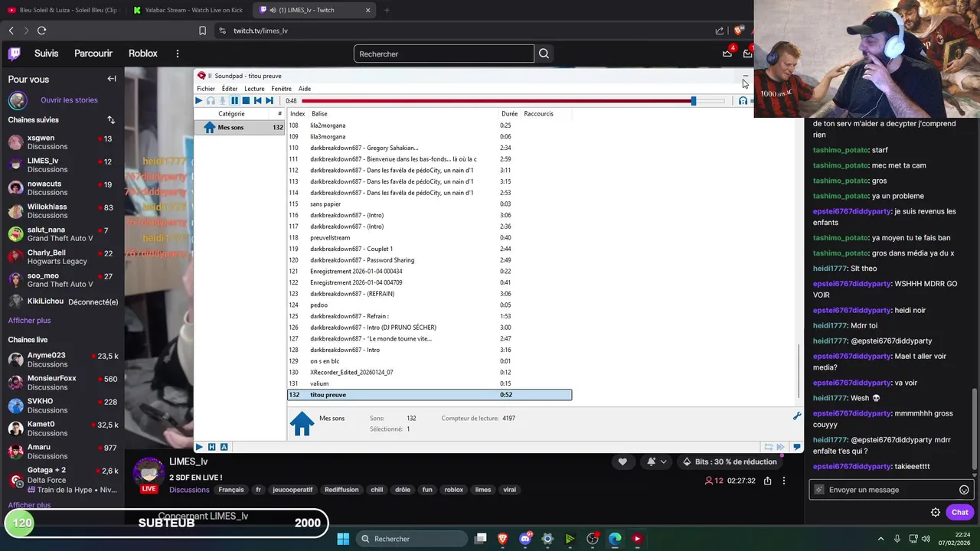The height and width of the screenshot is (551, 980).
Task: Toggle the repeat loop icon in Soundpad status bar
Action: click(768, 447)
